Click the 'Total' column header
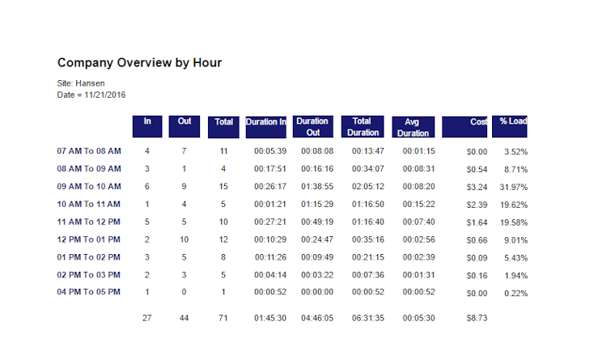Image resolution: width=594 pixels, height=364 pixels. coord(223,127)
